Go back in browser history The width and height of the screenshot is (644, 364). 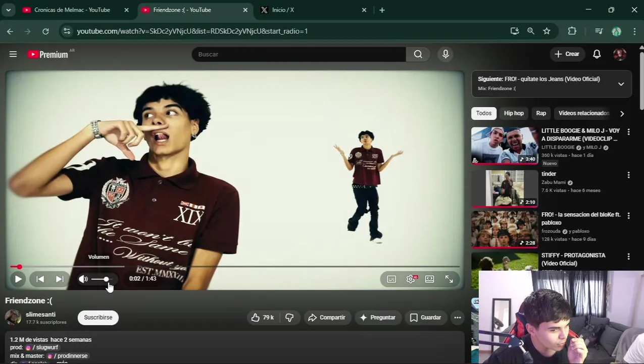click(x=10, y=31)
